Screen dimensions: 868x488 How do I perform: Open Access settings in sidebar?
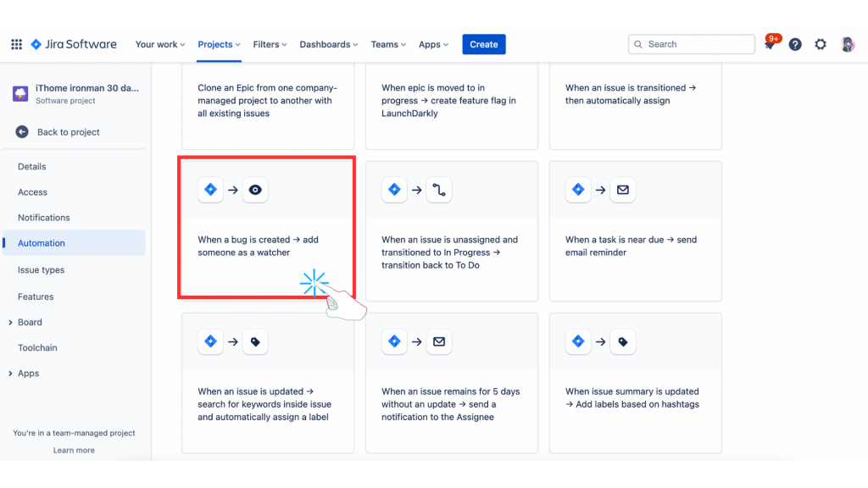click(x=32, y=192)
